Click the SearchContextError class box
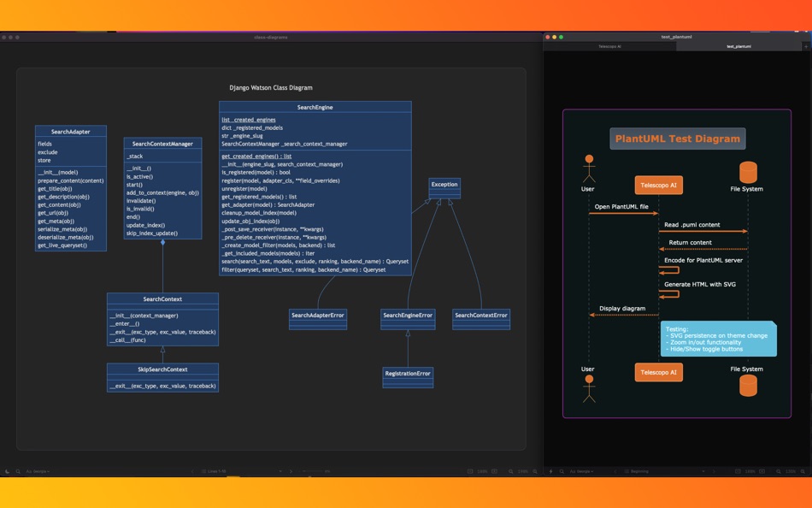The height and width of the screenshot is (508, 812). click(481, 319)
